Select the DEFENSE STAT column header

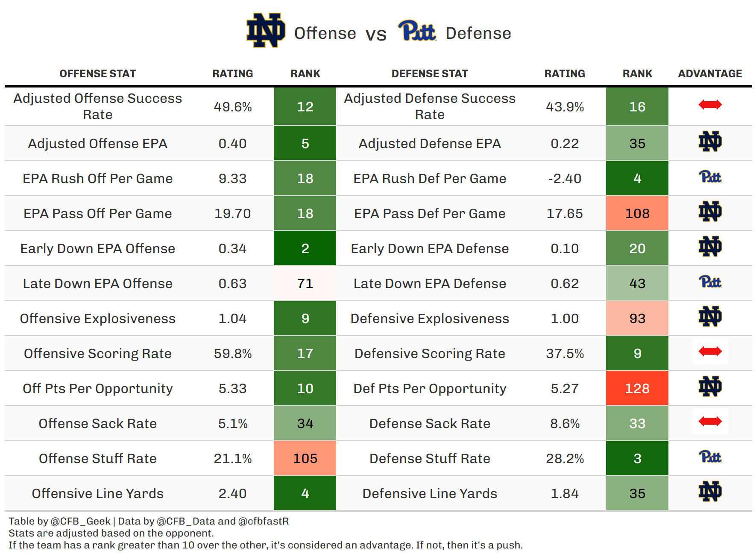pos(430,74)
